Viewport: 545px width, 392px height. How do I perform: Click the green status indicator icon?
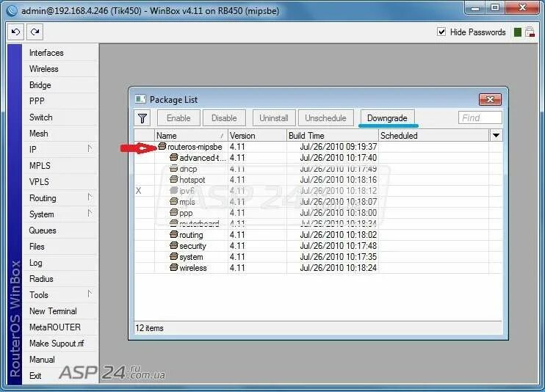tap(518, 32)
